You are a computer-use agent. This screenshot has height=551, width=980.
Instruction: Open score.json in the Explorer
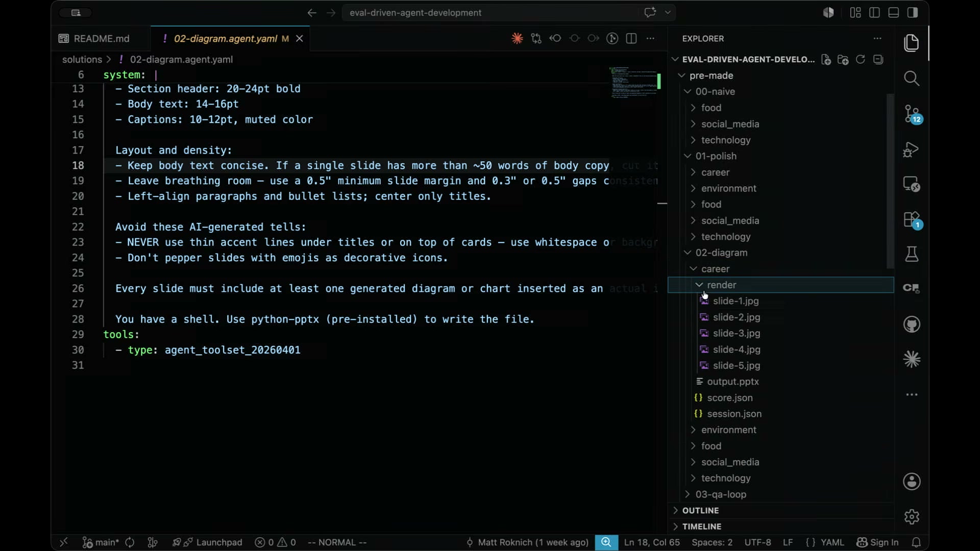tap(729, 398)
